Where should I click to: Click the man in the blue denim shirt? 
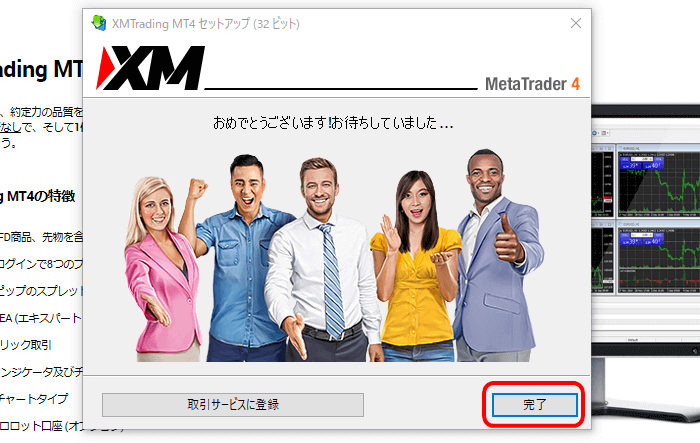(x=240, y=259)
